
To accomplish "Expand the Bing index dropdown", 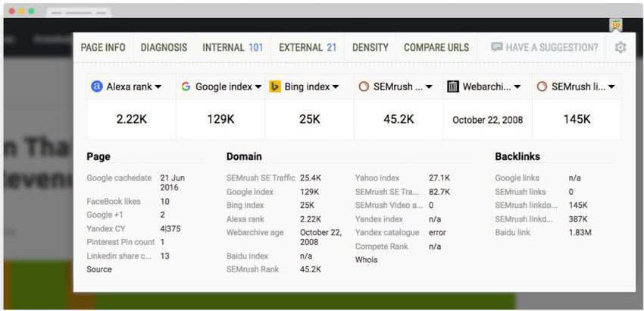I will 336,87.
